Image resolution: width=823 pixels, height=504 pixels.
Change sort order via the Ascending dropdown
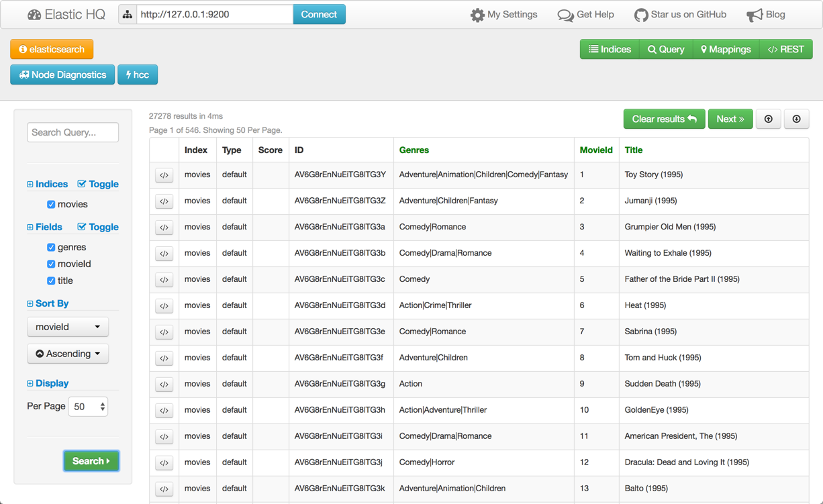68,354
